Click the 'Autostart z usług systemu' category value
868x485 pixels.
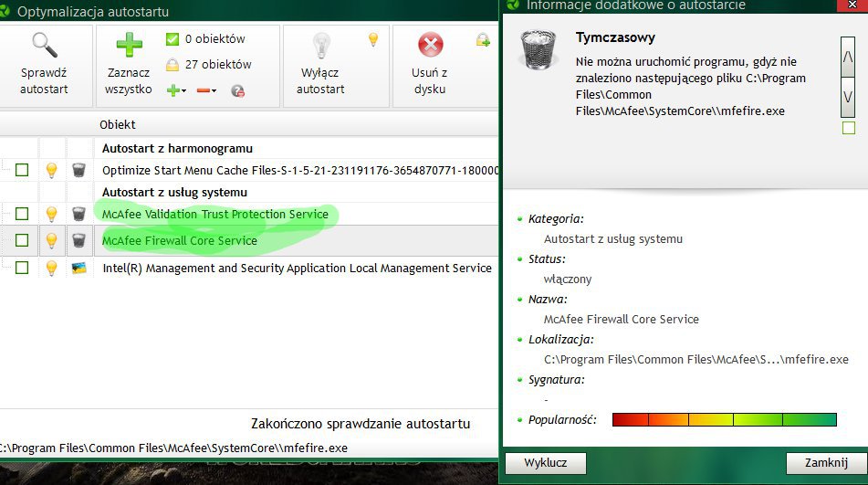(x=612, y=239)
